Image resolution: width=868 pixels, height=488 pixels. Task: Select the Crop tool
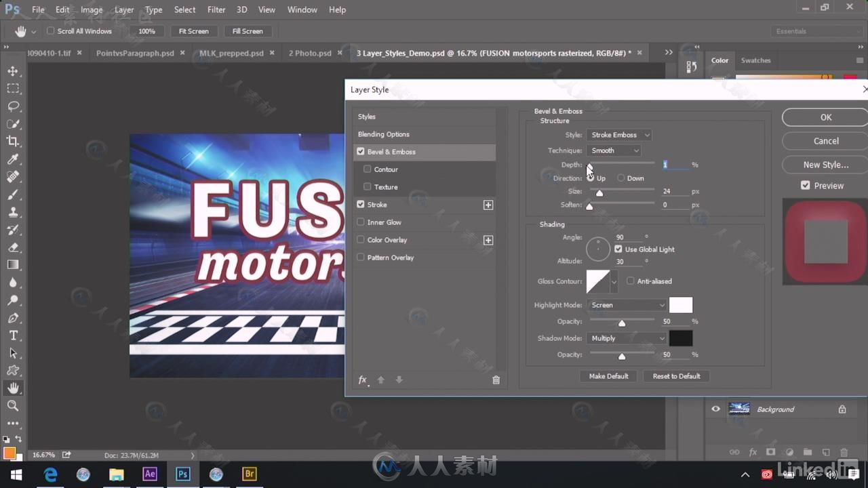13,142
